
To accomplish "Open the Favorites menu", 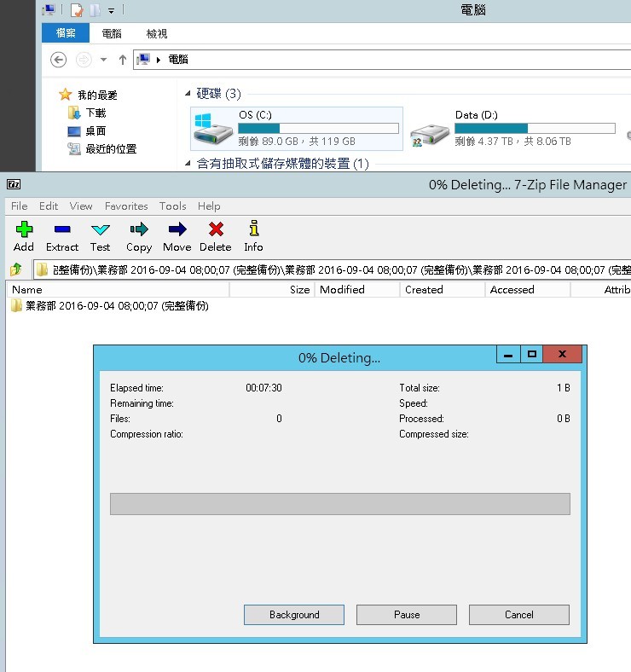I will pos(126,206).
